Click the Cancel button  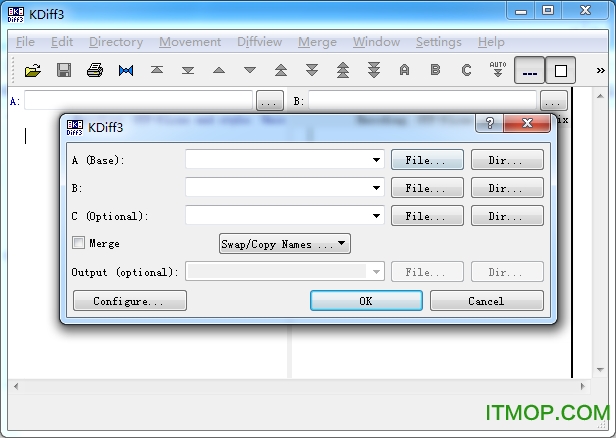coord(487,301)
